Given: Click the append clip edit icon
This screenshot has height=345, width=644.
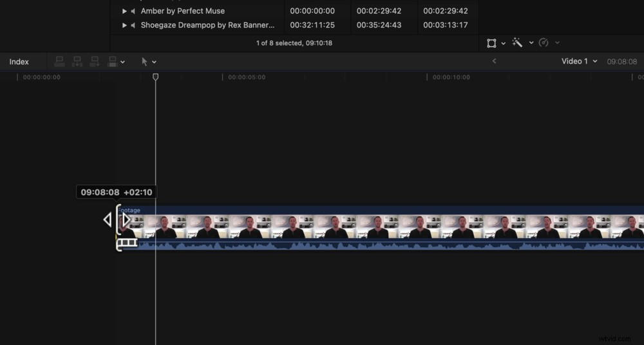Looking at the screenshot, I should pos(95,62).
